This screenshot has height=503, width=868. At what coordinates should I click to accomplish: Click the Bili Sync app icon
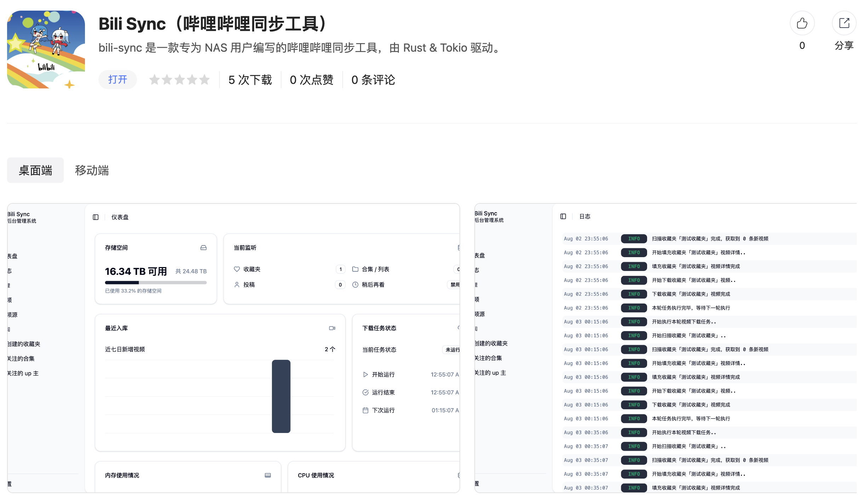(x=46, y=50)
